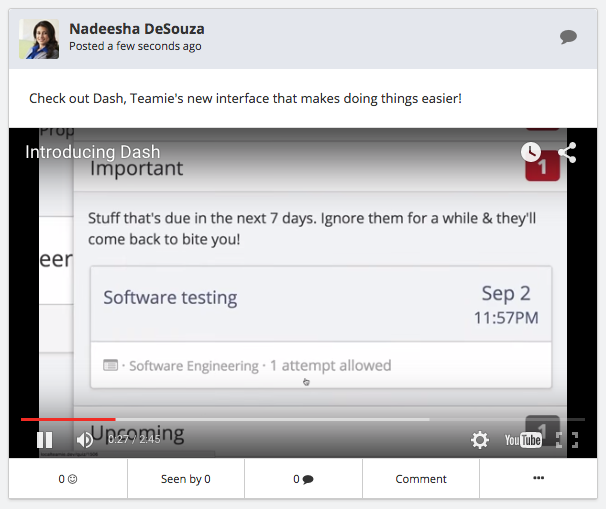
Task: Click the 0 comments count button
Action: pyautogui.click(x=303, y=479)
